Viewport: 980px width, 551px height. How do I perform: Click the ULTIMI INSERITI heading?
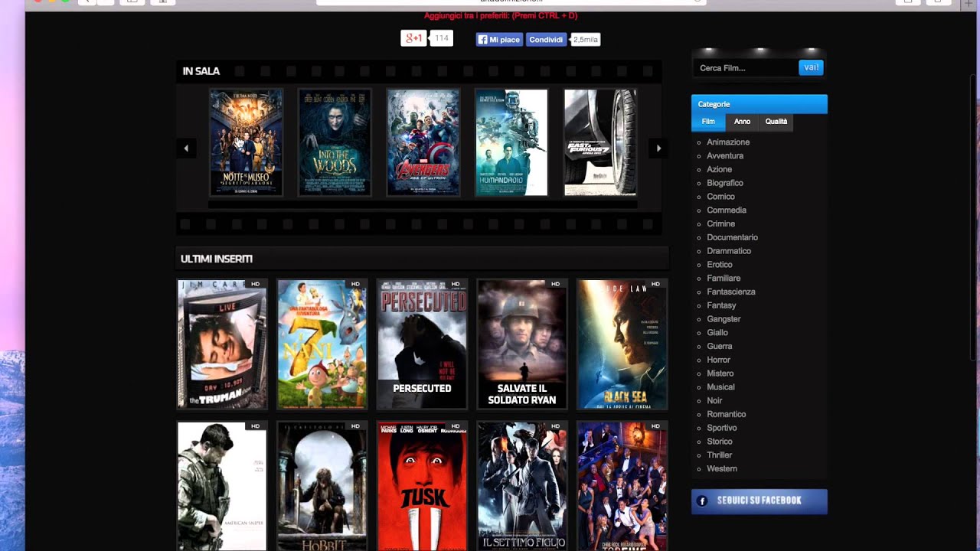tap(217, 259)
